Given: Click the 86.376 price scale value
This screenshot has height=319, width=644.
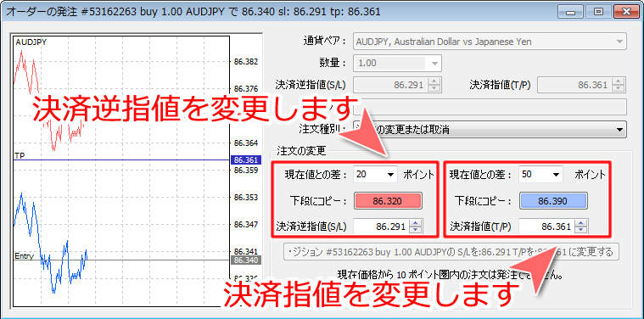Looking at the screenshot, I should point(245,89).
